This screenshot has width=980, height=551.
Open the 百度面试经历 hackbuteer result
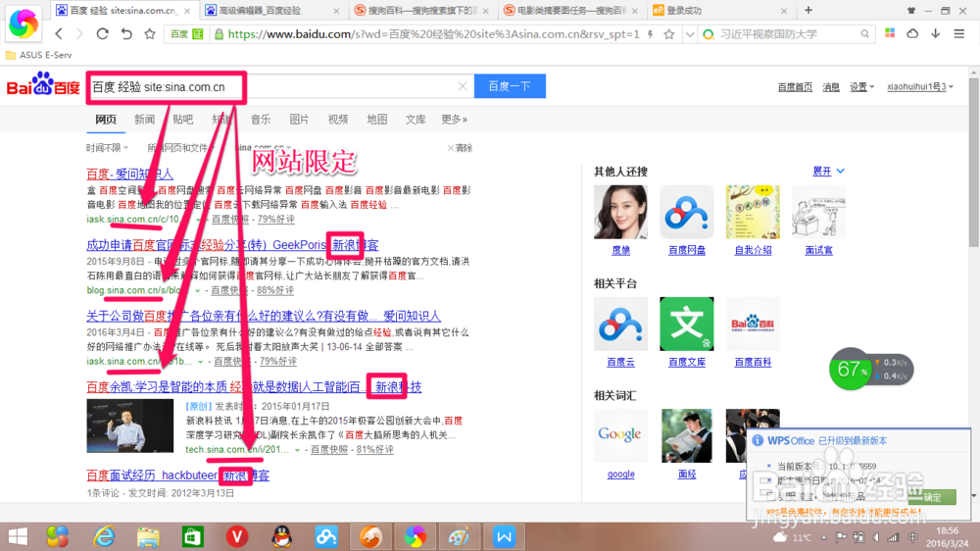178,476
